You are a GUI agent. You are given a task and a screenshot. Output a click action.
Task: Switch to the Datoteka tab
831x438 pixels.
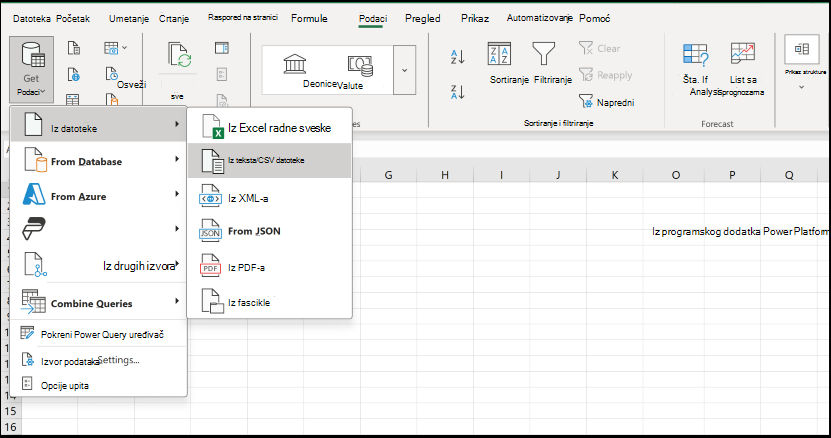32,19
